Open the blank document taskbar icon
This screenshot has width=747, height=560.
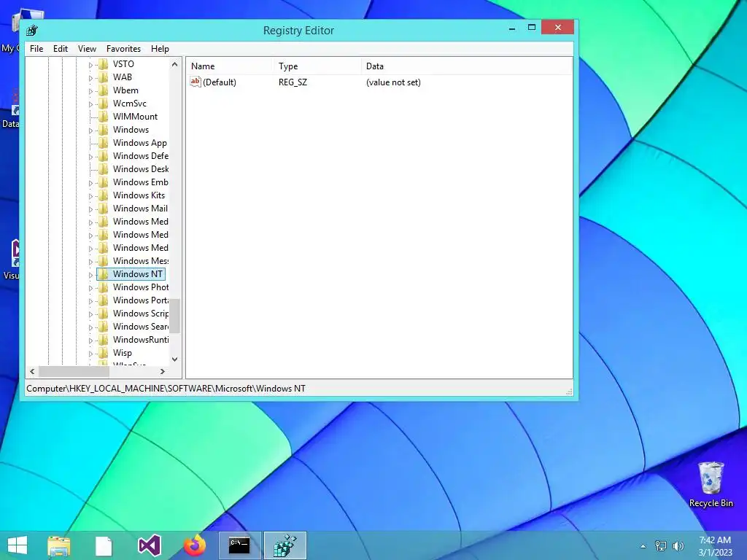pos(104,545)
